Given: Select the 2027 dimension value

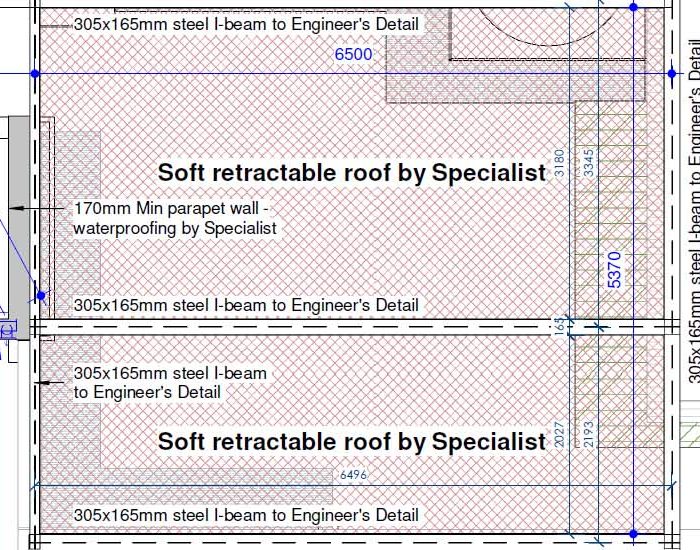Looking at the screenshot, I should pyautogui.click(x=559, y=434).
